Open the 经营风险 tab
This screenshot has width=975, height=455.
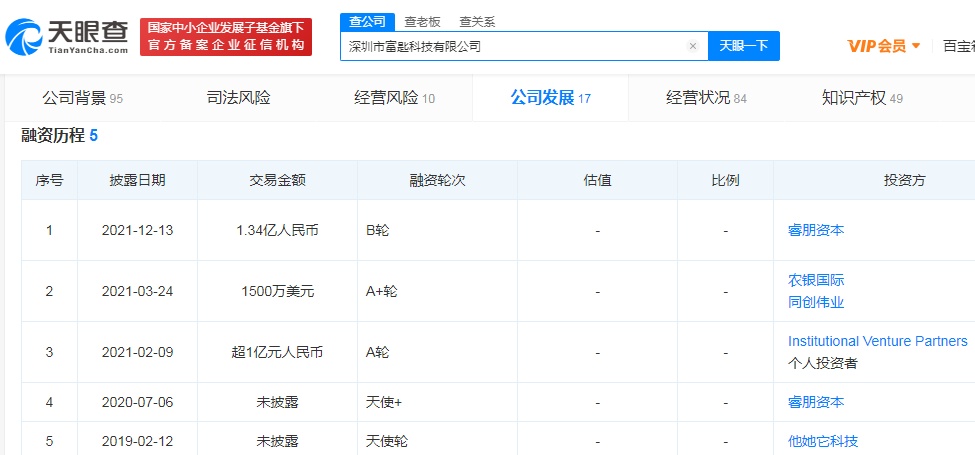click(395, 98)
